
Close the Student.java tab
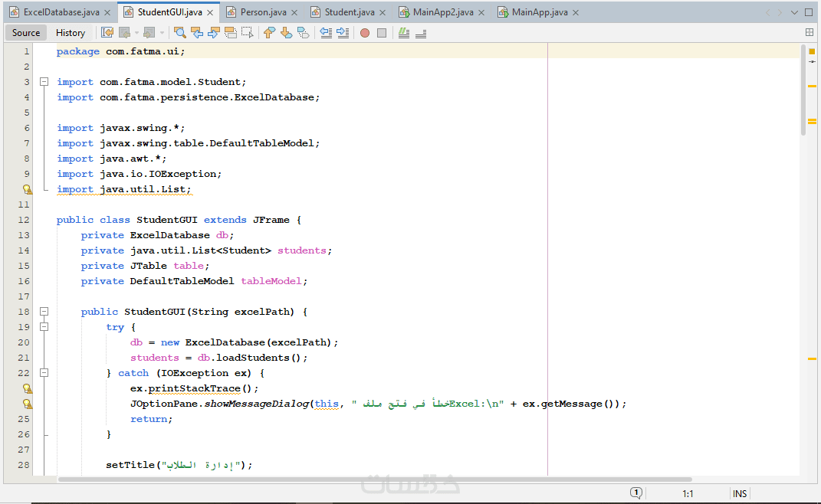pos(383,12)
